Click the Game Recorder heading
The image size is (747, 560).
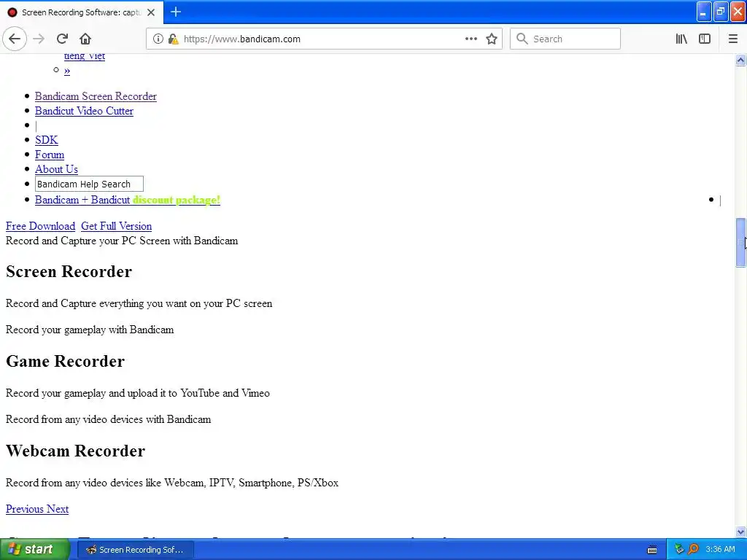tap(65, 362)
